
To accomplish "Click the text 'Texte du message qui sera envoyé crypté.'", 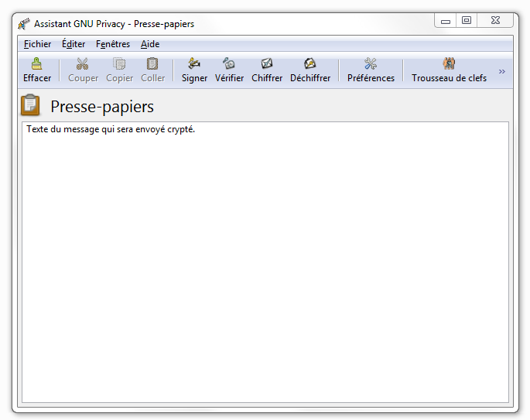I will pyautogui.click(x=111, y=129).
